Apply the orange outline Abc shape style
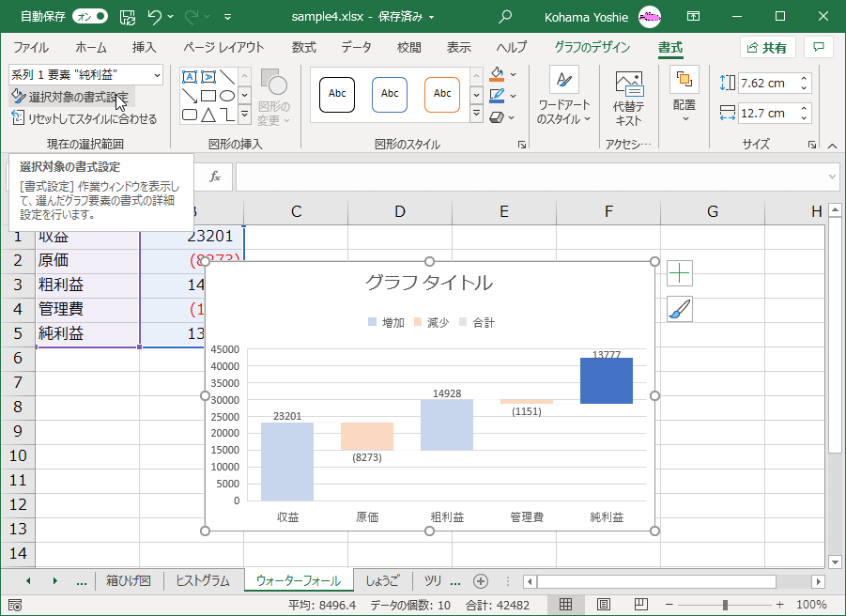This screenshot has width=846, height=616. [442, 95]
